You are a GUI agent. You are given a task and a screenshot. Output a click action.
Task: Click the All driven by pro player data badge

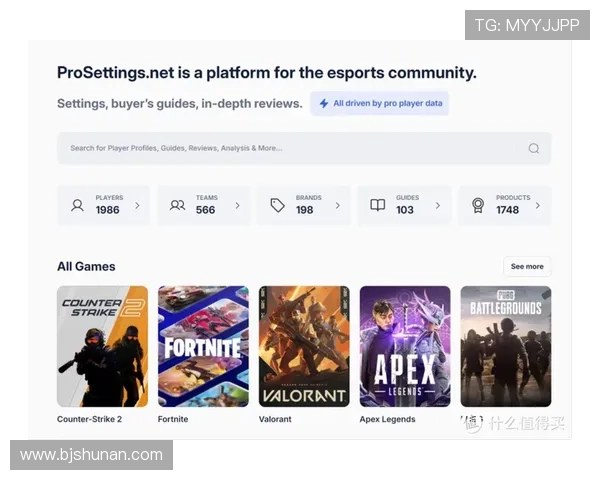(379, 103)
